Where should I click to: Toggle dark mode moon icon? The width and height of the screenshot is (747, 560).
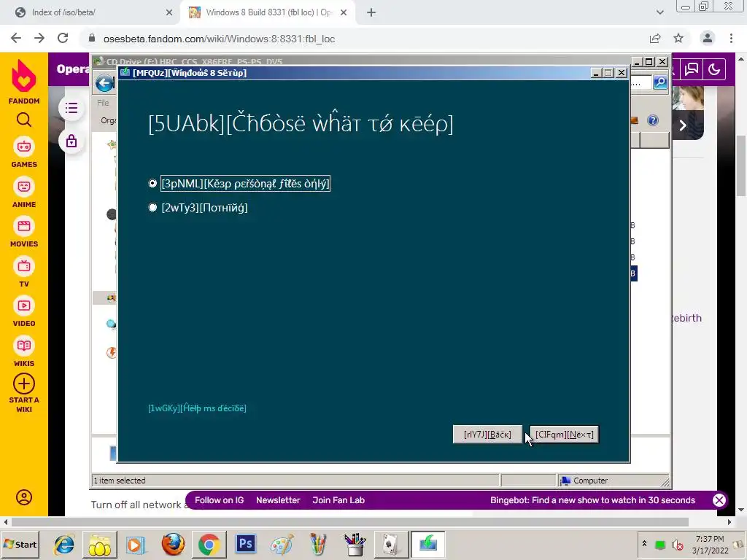[x=714, y=69]
